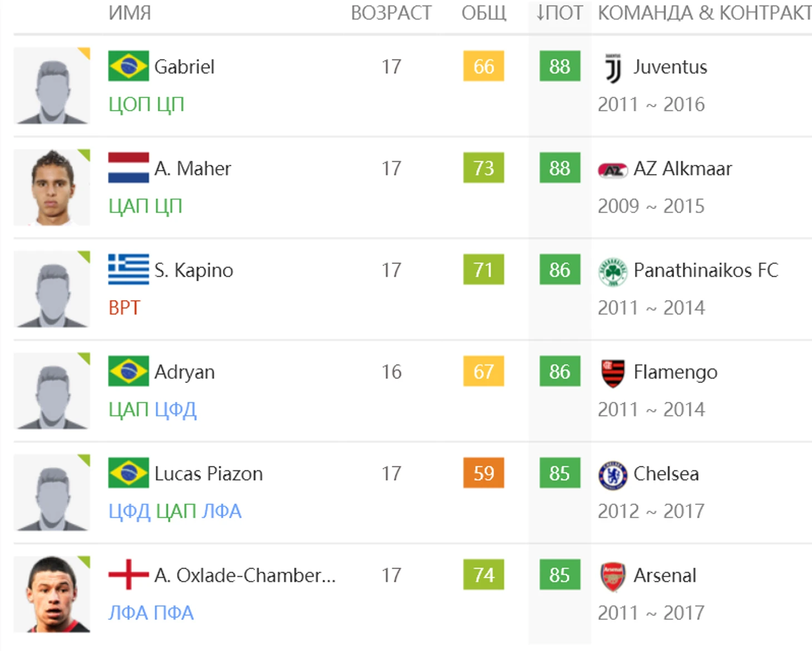Click the England flag beside A. Oxlade-Chamberlain
This screenshot has width=812, height=651.
click(x=128, y=574)
